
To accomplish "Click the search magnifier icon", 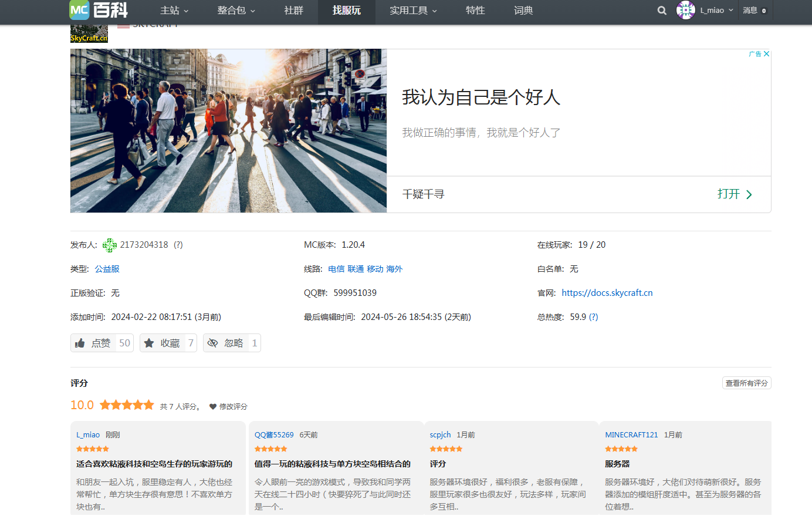I will (x=662, y=11).
